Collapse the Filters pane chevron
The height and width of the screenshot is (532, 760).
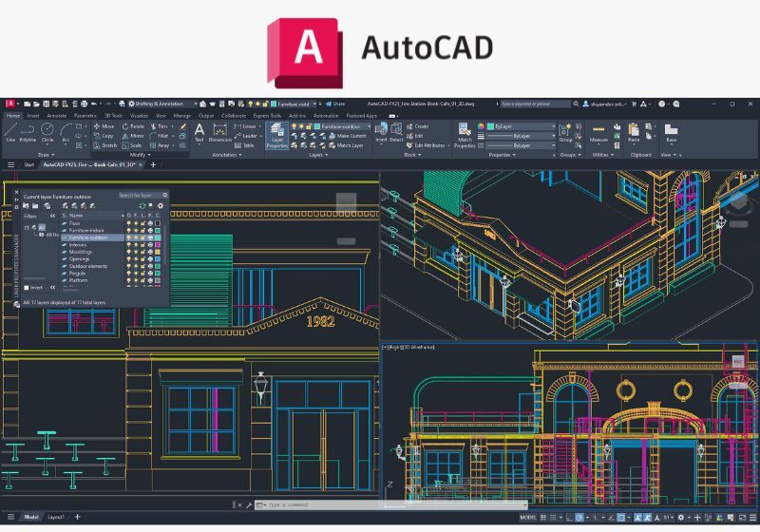tap(52, 216)
